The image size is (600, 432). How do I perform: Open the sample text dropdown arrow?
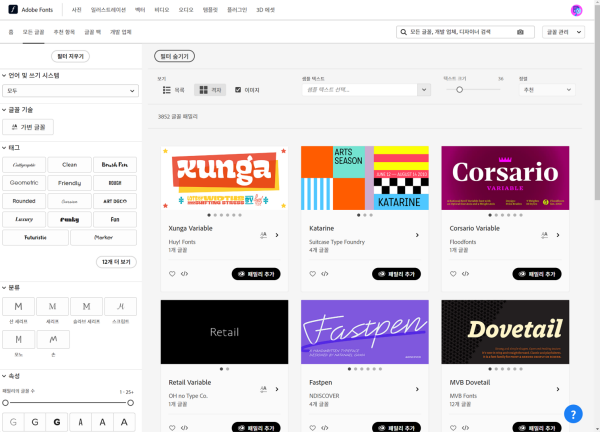pos(424,90)
